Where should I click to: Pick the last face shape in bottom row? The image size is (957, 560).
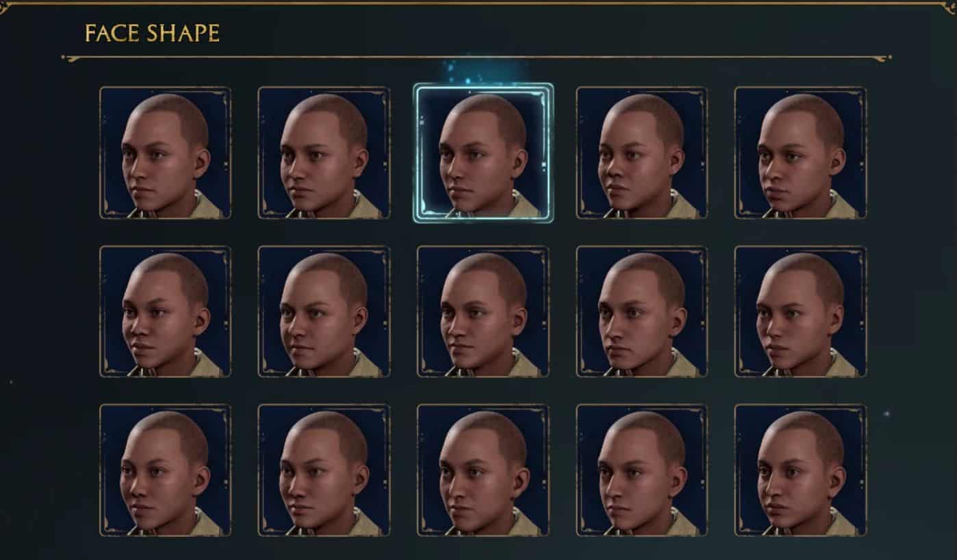[x=800, y=470]
